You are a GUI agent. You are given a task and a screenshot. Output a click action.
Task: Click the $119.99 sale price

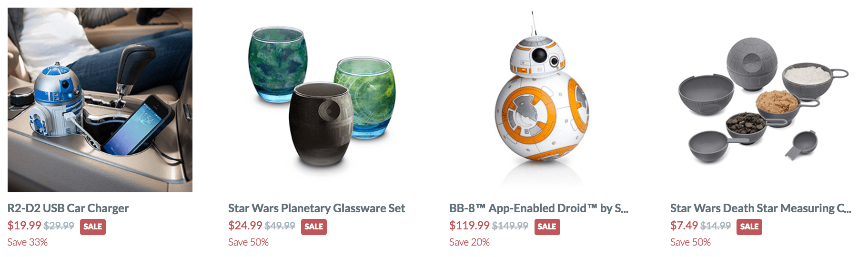coord(469,226)
